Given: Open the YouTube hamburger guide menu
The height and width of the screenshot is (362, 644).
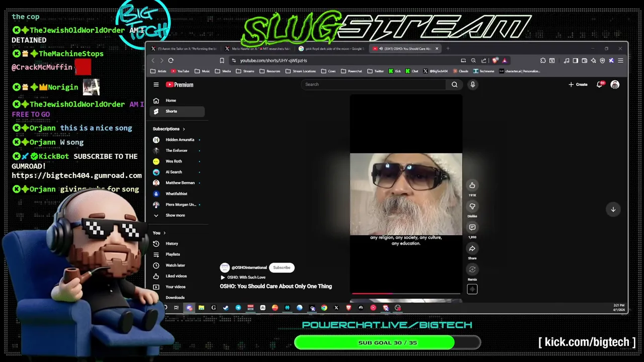Looking at the screenshot, I should [x=156, y=84].
